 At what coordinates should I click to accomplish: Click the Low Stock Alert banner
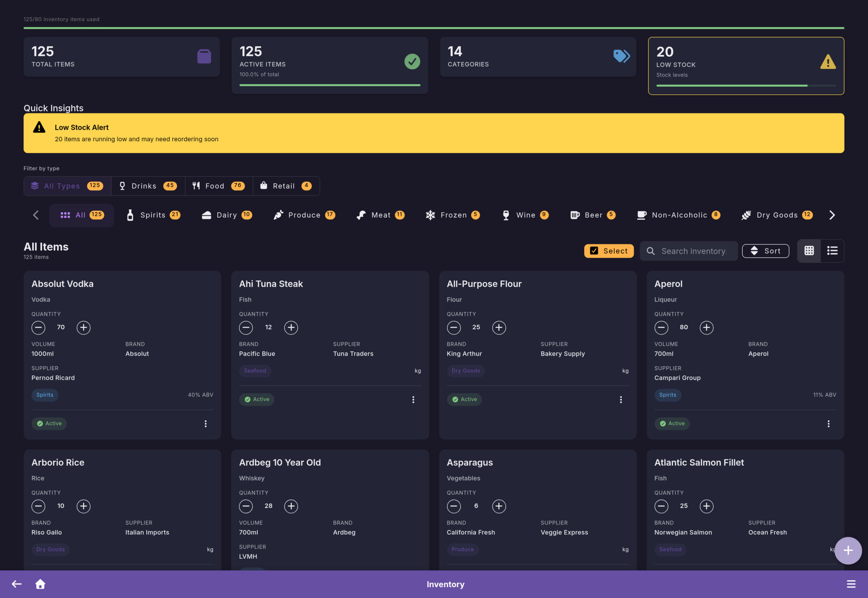[434, 133]
